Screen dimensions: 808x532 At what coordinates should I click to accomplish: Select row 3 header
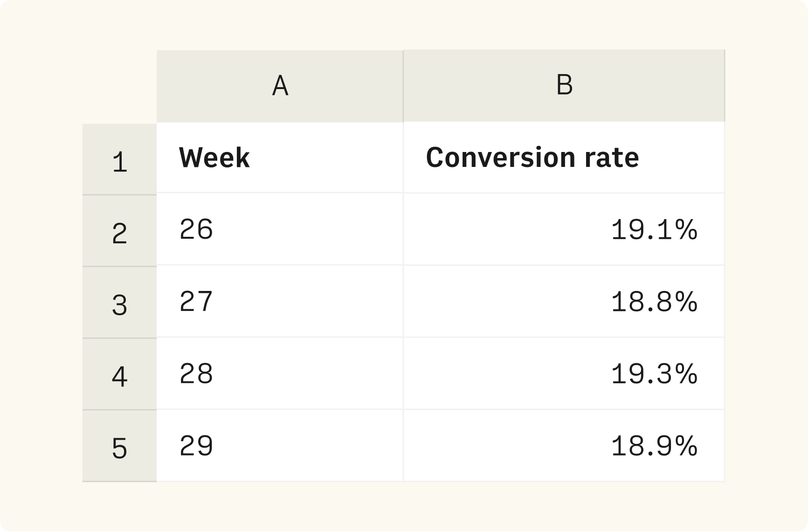[119, 303]
